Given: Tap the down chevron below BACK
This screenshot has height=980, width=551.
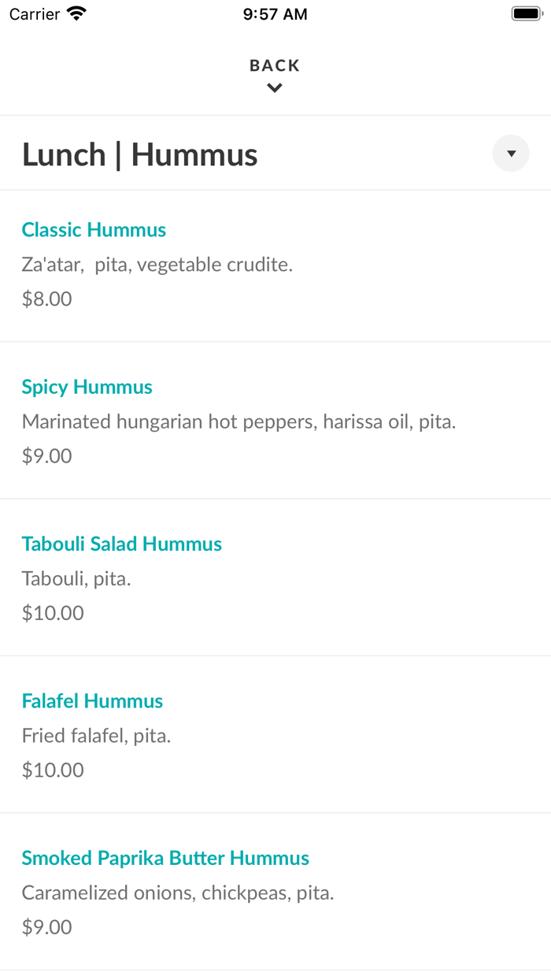Looking at the screenshot, I should 275,88.
